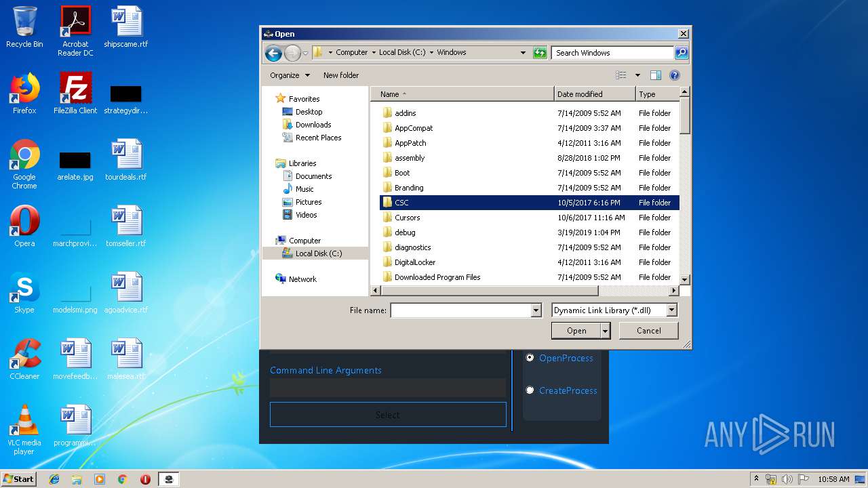
Task: Select Recent Places in navigation pane
Action: [318, 138]
